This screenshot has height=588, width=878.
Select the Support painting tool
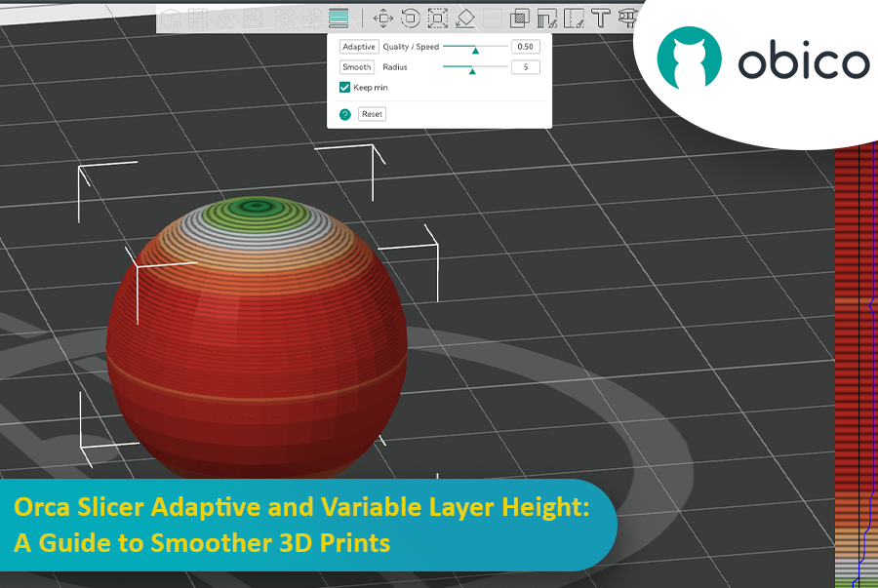coord(547,19)
